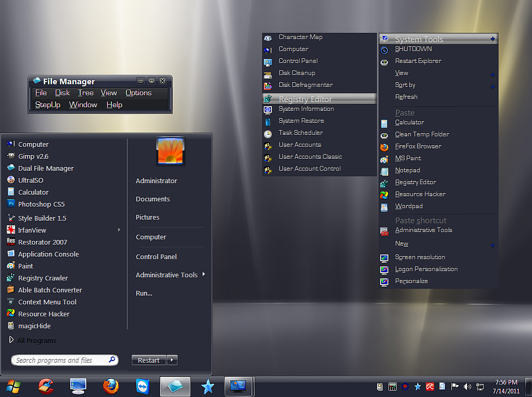The width and height of the screenshot is (532, 397).
Task: Open UltraISO from the Start menu
Action: point(31,180)
